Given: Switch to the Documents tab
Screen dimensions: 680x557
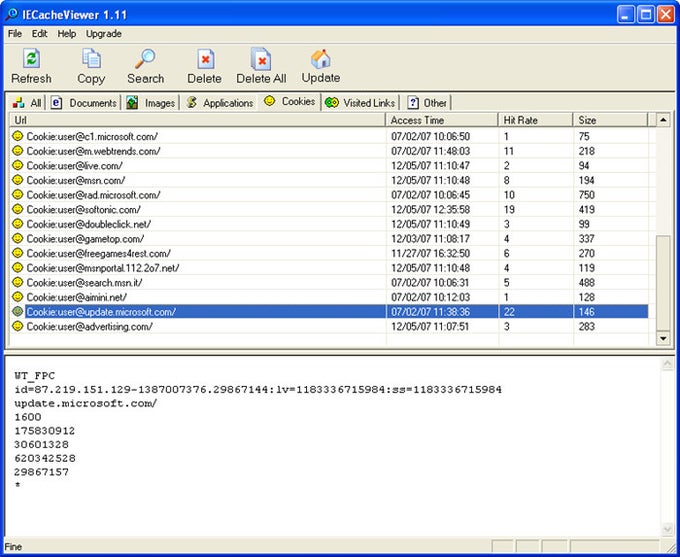Looking at the screenshot, I should [84, 103].
